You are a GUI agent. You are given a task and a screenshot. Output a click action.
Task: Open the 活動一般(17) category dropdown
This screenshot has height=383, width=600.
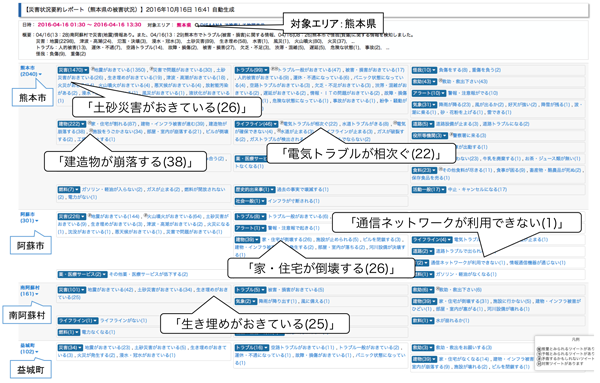[429, 189]
